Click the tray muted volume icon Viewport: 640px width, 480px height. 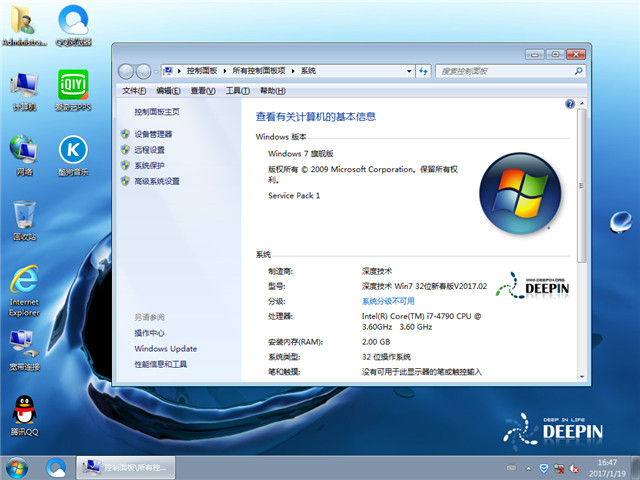pos(574,469)
